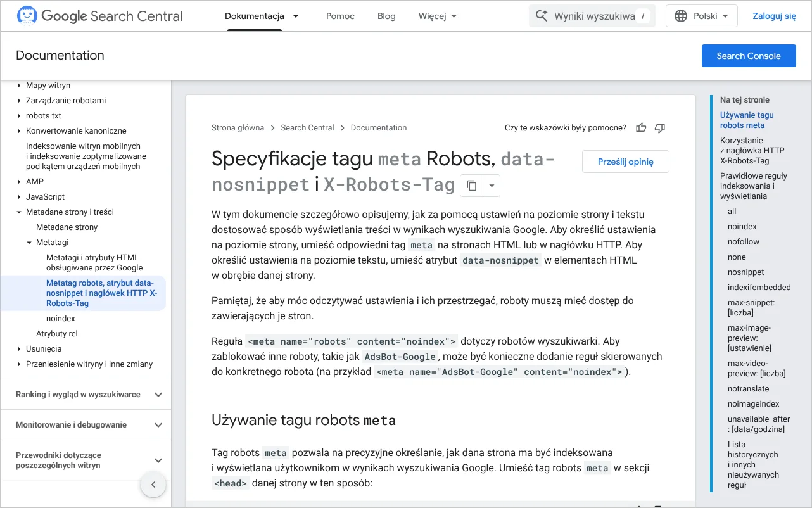Click the Prześlij opinię button

[x=625, y=162]
